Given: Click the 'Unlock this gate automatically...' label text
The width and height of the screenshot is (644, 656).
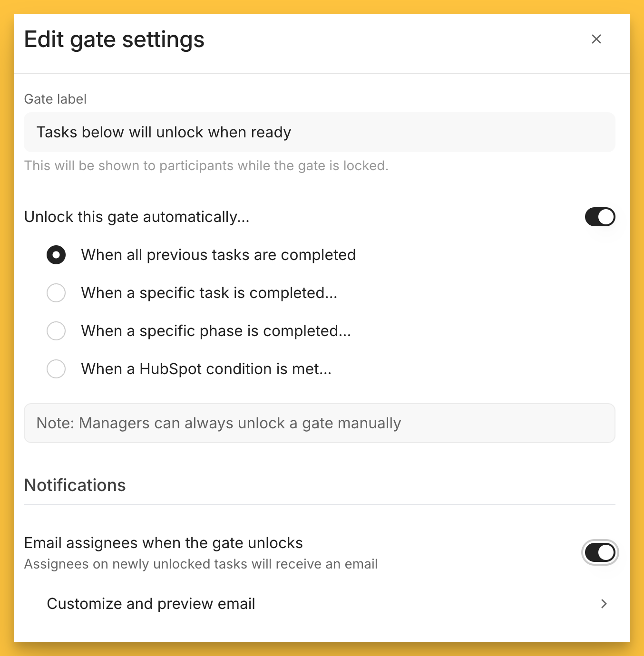Looking at the screenshot, I should (x=137, y=217).
